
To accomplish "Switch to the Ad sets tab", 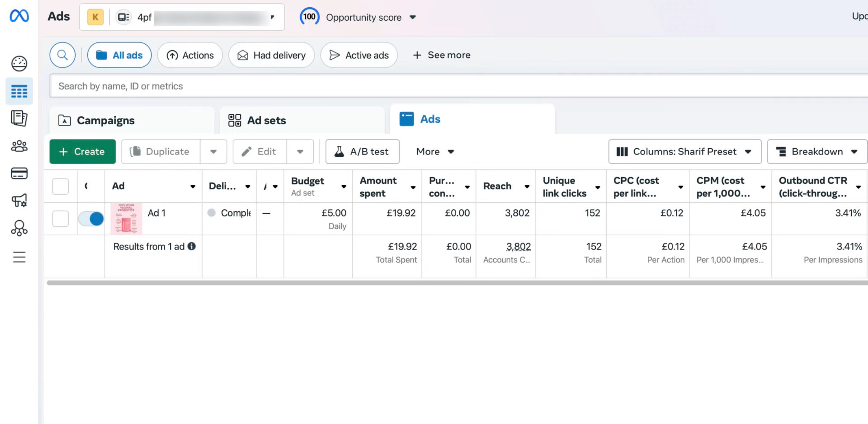I will (x=266, y=120).
